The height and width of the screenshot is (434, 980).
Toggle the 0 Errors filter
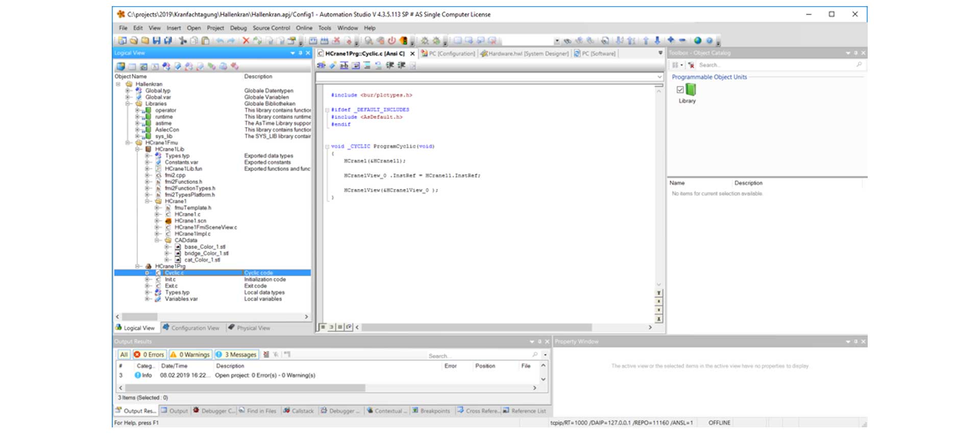tap(149, 354)
